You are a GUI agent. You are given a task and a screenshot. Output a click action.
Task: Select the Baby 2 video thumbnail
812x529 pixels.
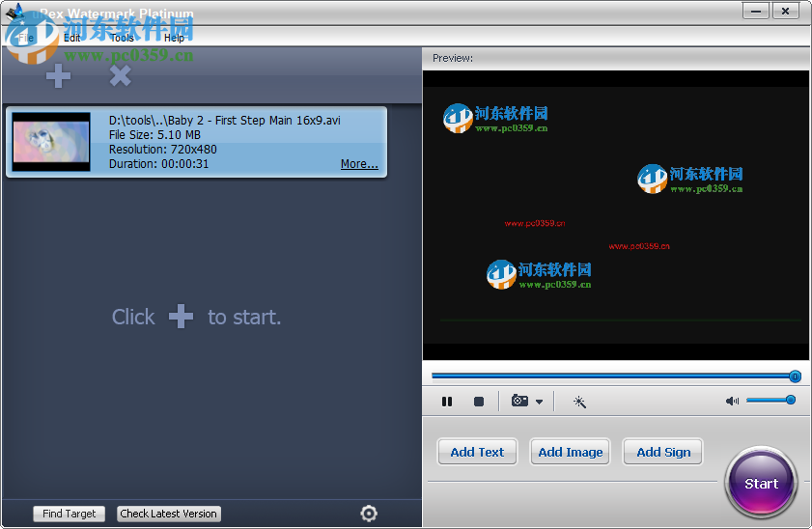pos(51,142)
